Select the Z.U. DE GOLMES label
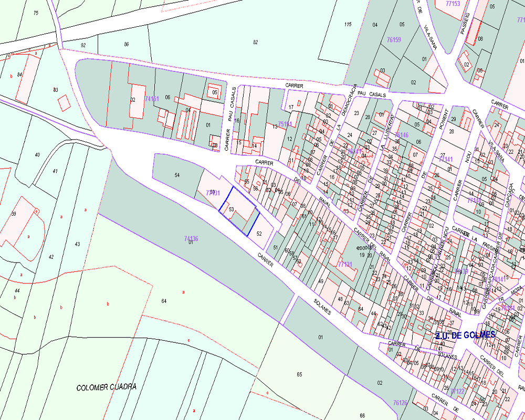This screenshot has width=525, height=420. [465, 335]
